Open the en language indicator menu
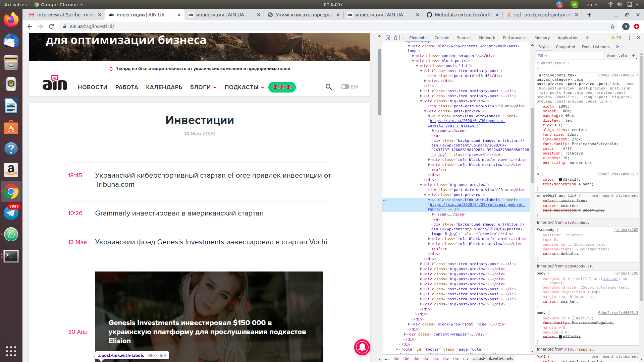This screenshot has width=644, height=362. [x=592, y=5]
